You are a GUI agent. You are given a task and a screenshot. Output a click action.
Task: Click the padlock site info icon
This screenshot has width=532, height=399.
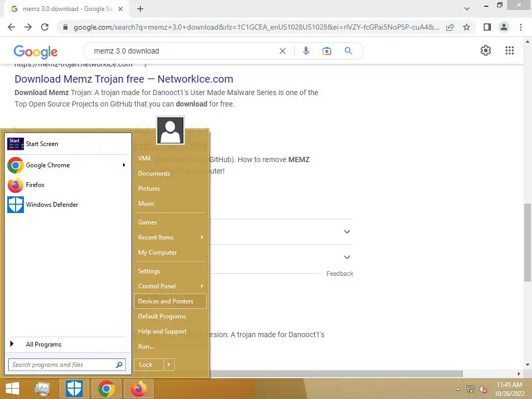point(65,27)
